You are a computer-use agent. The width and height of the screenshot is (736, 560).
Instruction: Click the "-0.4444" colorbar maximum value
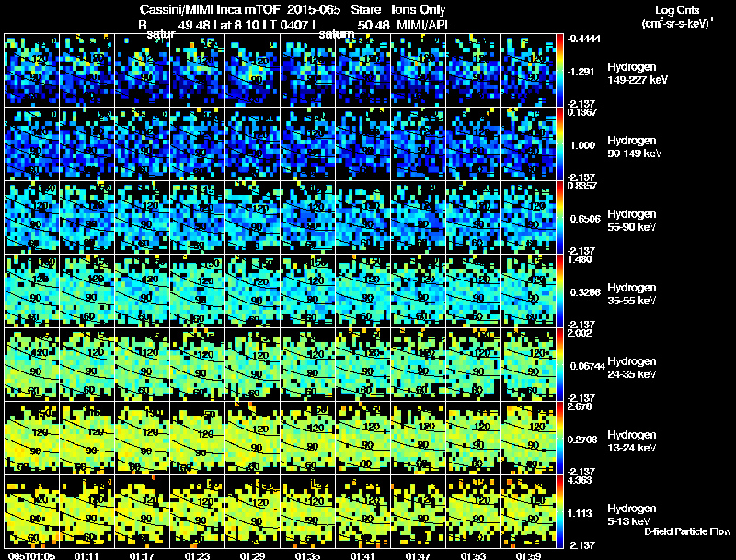click(584, 39)
